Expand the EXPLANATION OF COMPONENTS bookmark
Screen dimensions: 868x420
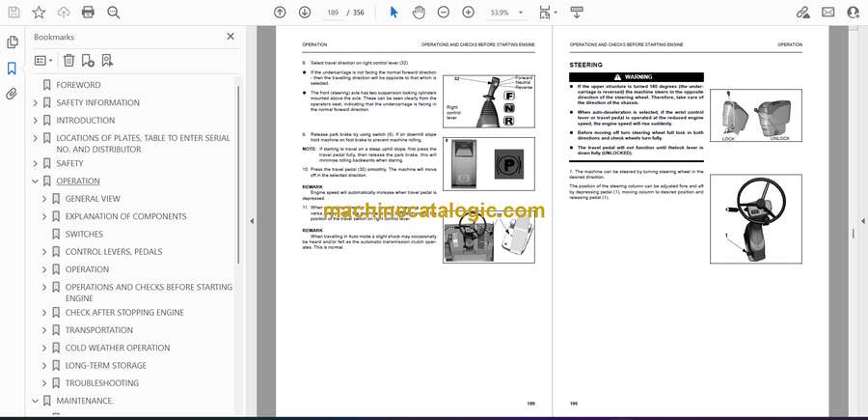44,216
